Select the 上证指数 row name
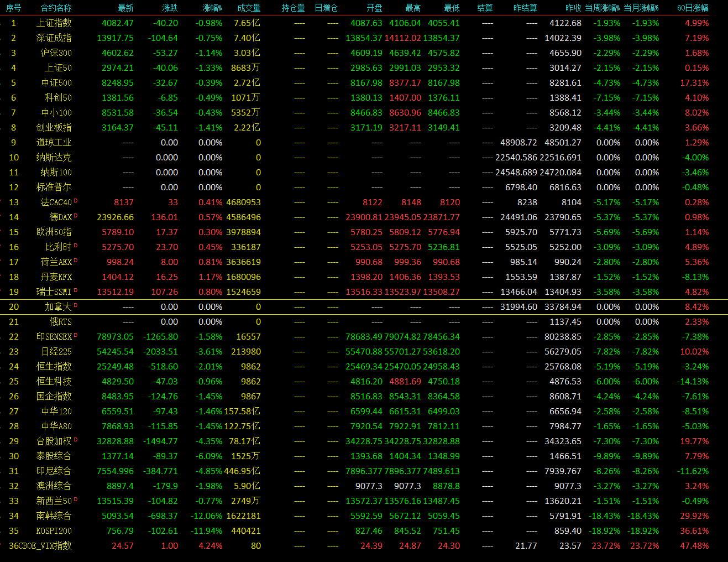Viewport: 728px width, 562px height. [54, 23]
